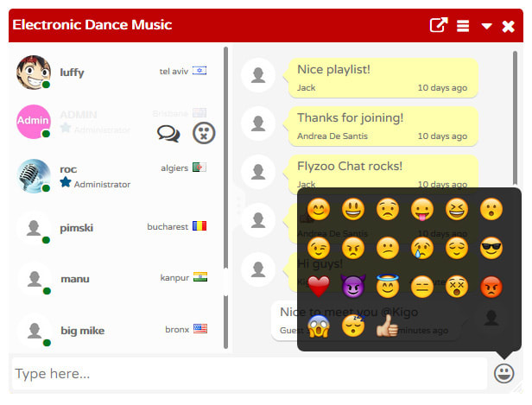The image size is (532, 405).
Task: Click avatar beside Flyzoo Chat rocks!
Action: pos(258,172)
